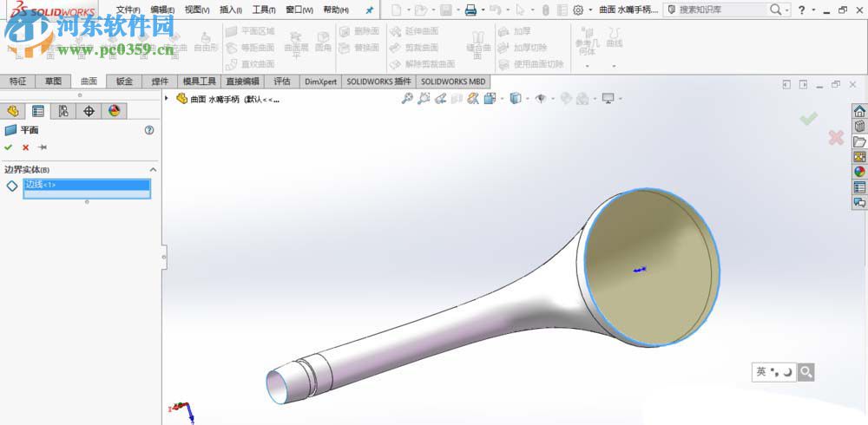Pin the menu bar with pushpin icon

coord(369,10)
